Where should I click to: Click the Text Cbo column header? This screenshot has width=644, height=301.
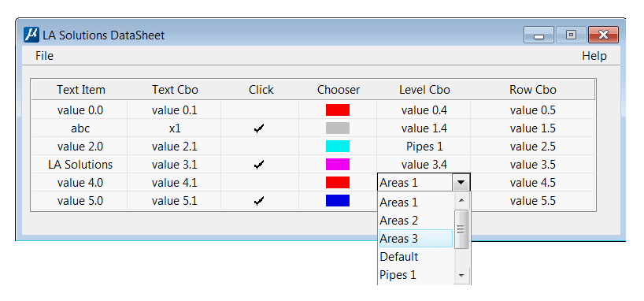175,90
